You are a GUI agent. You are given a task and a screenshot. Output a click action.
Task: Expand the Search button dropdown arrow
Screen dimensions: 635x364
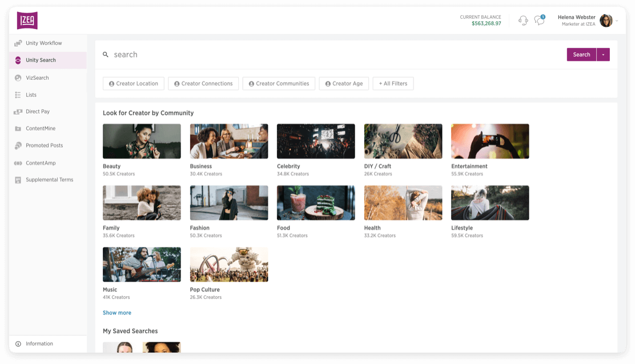pyautogui.click(x=603, y=55)
